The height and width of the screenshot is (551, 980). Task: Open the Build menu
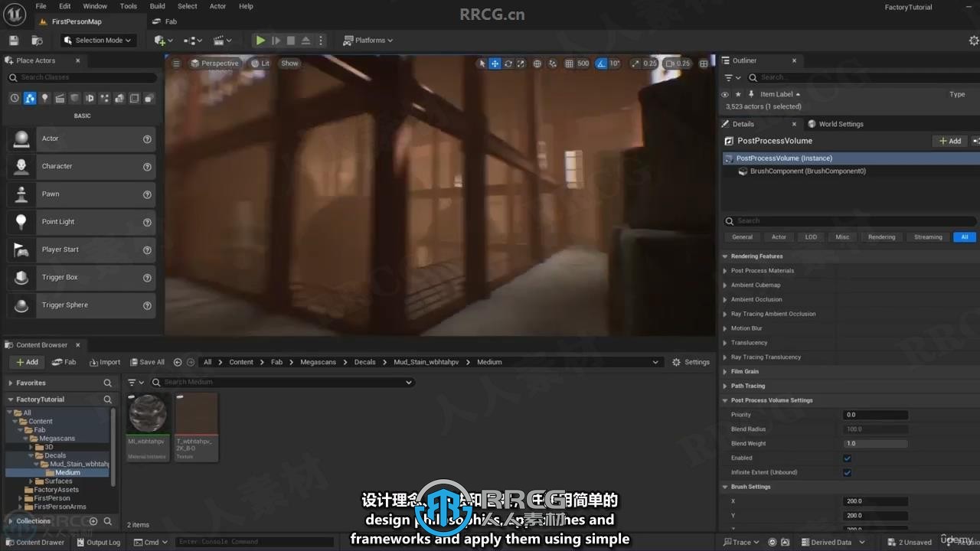158,6
